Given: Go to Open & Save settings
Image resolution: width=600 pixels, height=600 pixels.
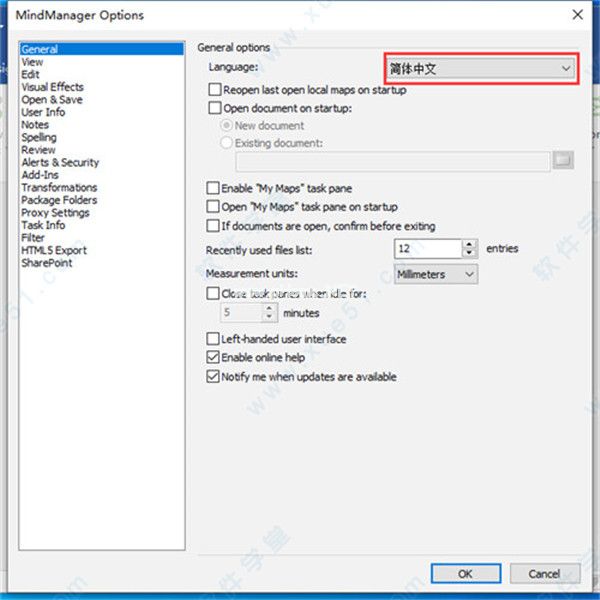Looking at the screenshot, I should click(x=52, y=100).
